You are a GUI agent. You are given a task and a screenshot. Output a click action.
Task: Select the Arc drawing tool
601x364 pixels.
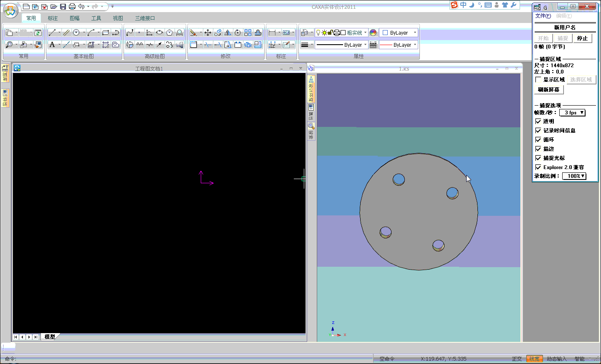click(x=91, y=33)
